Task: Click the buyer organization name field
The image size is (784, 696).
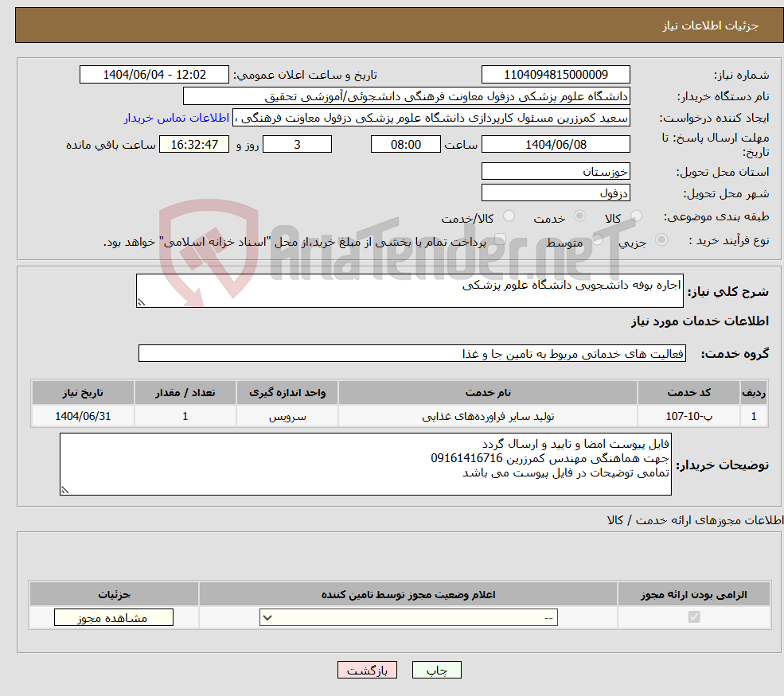Action: [407, 96]
